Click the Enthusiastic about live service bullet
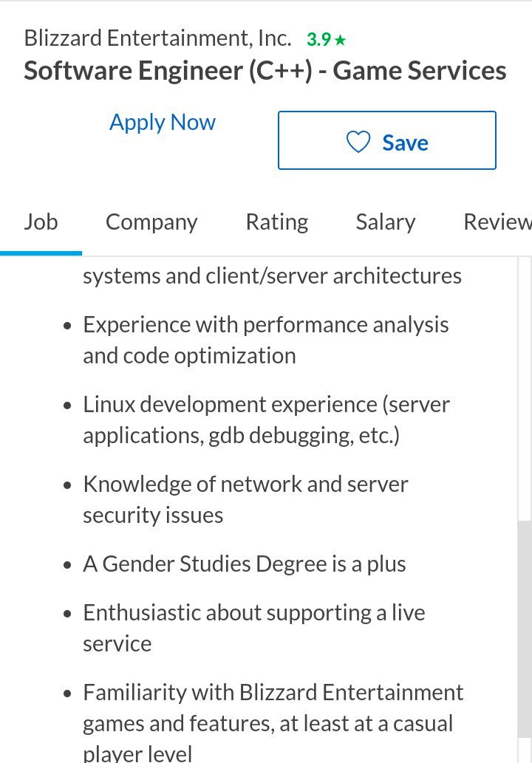The image size is (532, 763). pyautogui.click(x=254, y=628)
